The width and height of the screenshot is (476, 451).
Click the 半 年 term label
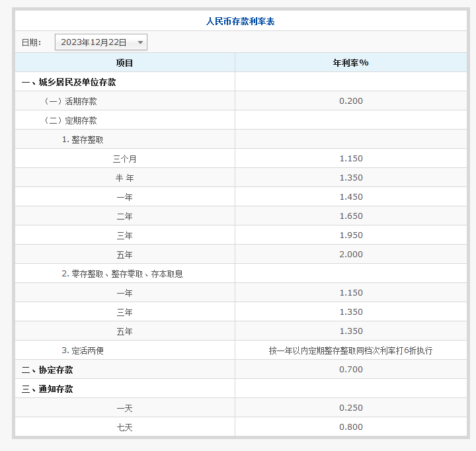tap(124, 178)
